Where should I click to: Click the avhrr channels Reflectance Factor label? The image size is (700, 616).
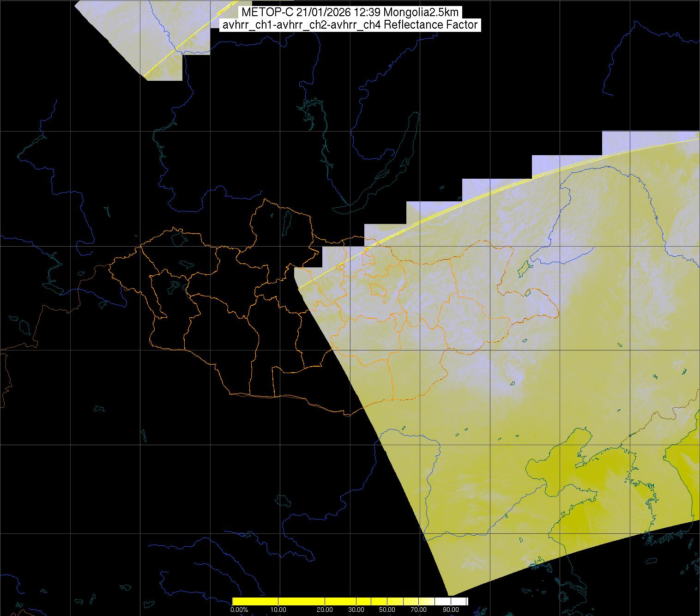click(350, 25)
